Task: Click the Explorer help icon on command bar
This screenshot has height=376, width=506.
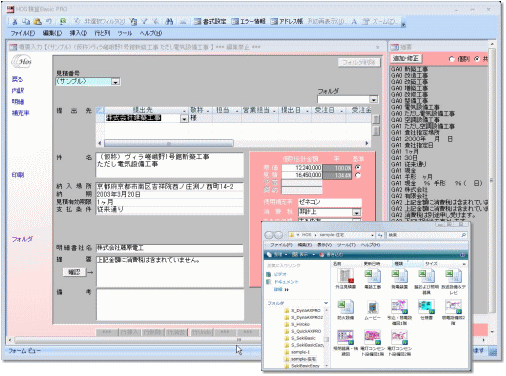Action: tap(462, 255)
